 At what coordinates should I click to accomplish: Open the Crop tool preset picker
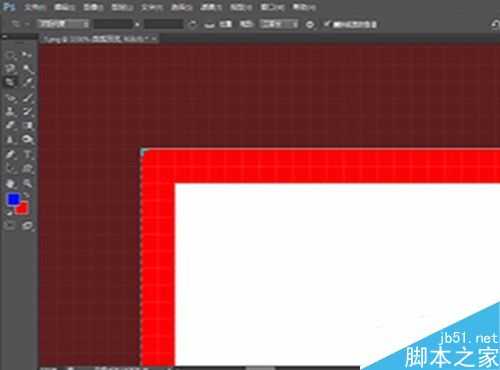coord(20,24)
